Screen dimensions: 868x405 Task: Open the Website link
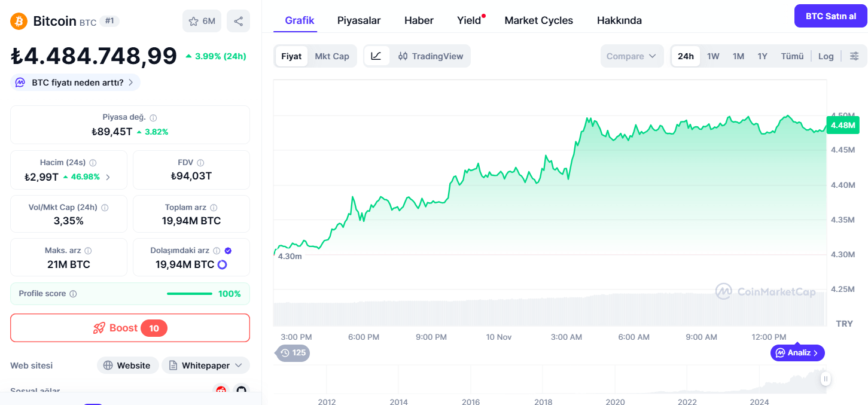tap(128, 366)
